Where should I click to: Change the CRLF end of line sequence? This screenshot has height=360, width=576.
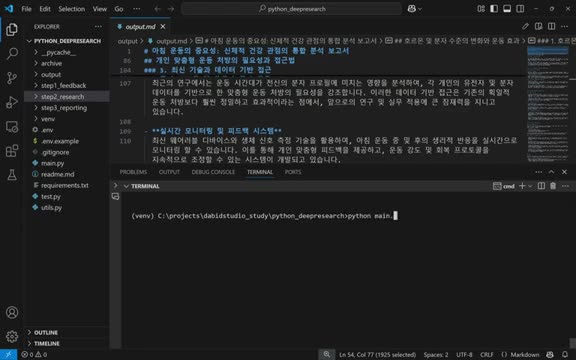pos(487,354)
